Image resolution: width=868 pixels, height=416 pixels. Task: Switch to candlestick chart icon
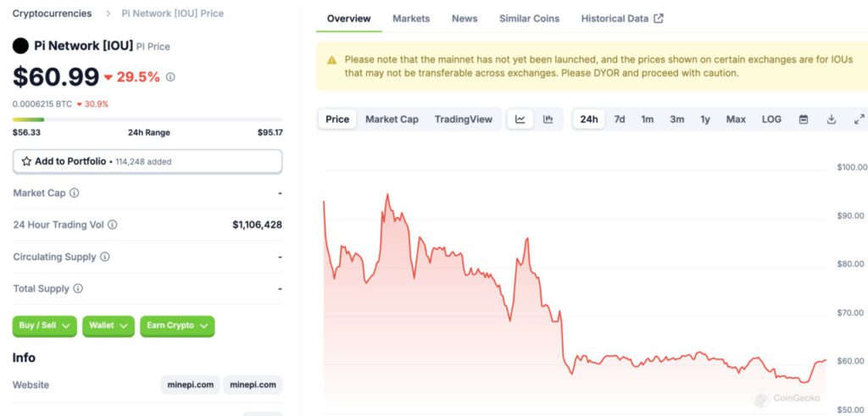548,119
